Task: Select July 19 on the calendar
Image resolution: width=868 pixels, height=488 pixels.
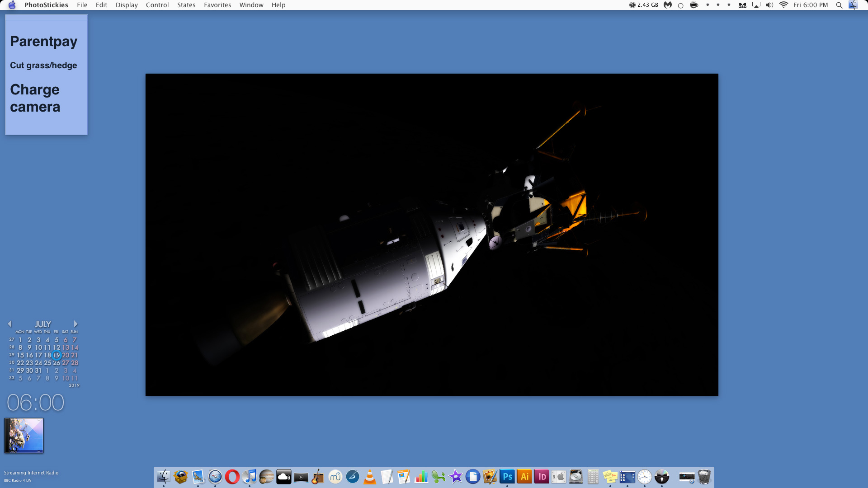Action: 57,355
